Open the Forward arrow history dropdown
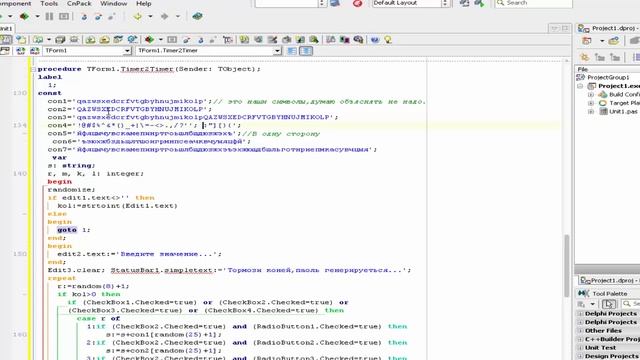The height and width of the screenshot is (360, 640). [178, 16]
